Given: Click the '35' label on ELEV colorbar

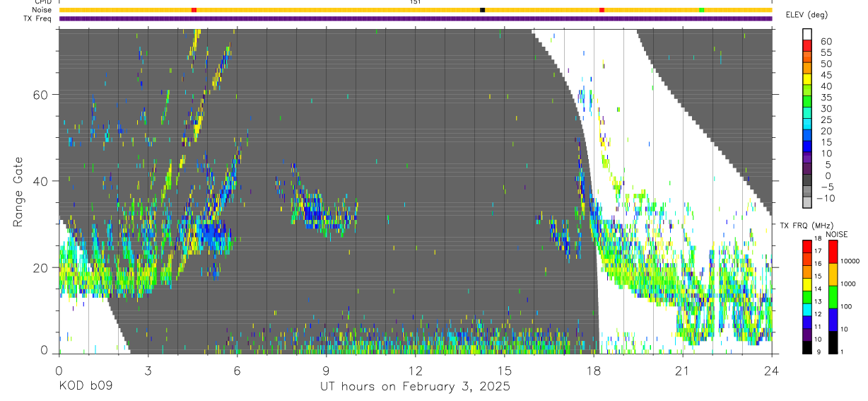Looking at the screenshot, I should tap(827, 98).
